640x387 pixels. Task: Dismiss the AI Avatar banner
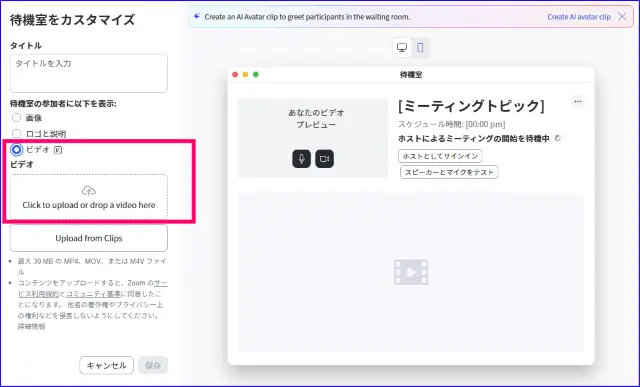coord(622,17)
